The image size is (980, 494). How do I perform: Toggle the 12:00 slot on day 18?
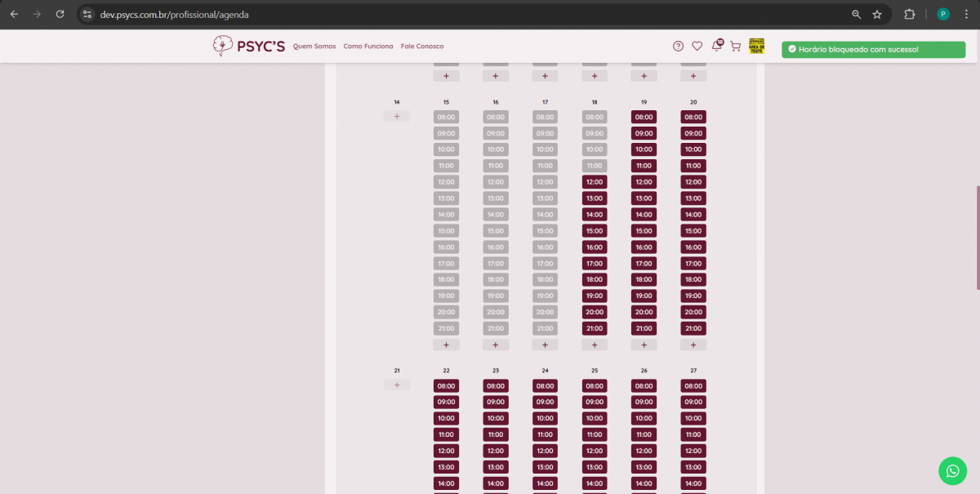pos(594,182)
